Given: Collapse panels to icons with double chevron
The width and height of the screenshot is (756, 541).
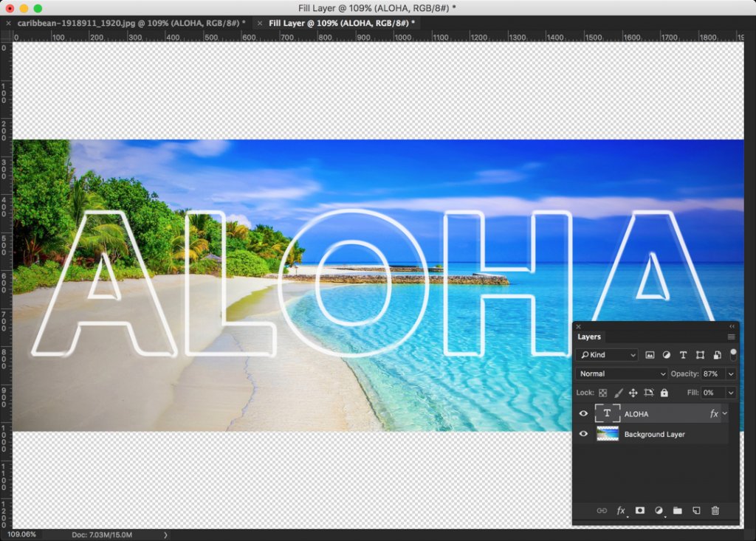Looking at the screenshot, I should pos(732,326).
